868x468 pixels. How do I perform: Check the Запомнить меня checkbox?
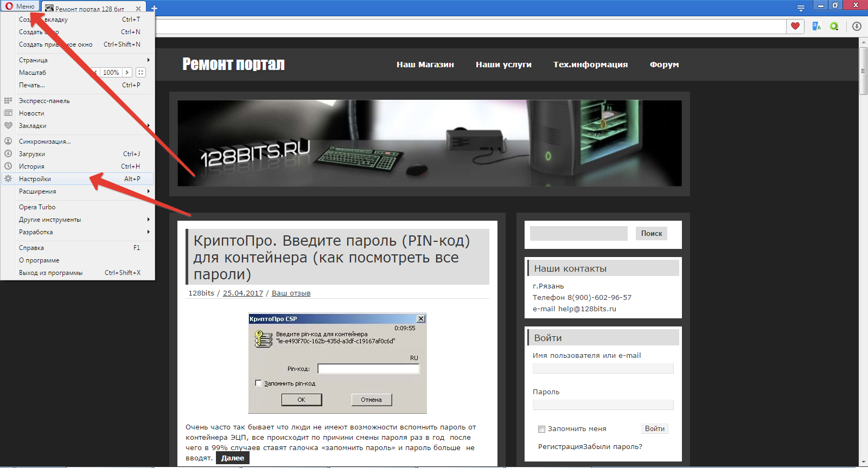pyautogui.click(x=541, y=429)
